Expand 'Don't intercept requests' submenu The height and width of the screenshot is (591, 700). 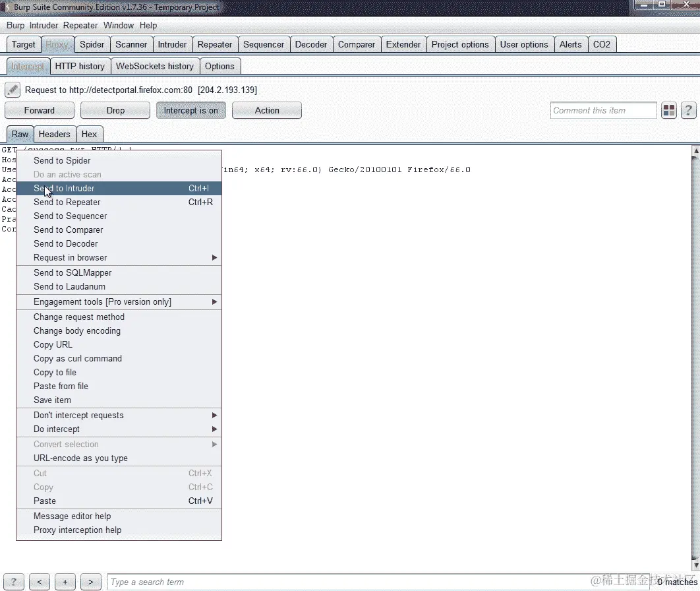(x=119, y=415)
